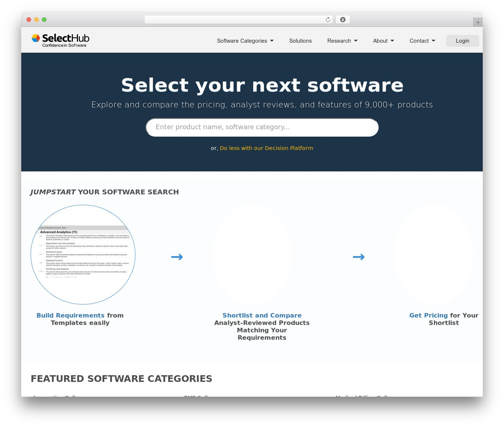Follow the Build Requirements link
Image resolution: width=504 pixels, height=427 pixels.
point(70,316)
